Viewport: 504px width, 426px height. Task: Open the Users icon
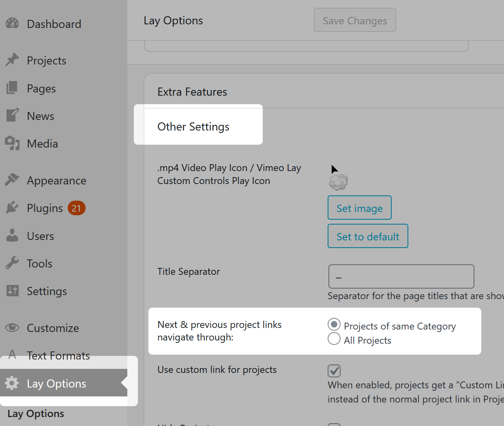coord(13,235)
